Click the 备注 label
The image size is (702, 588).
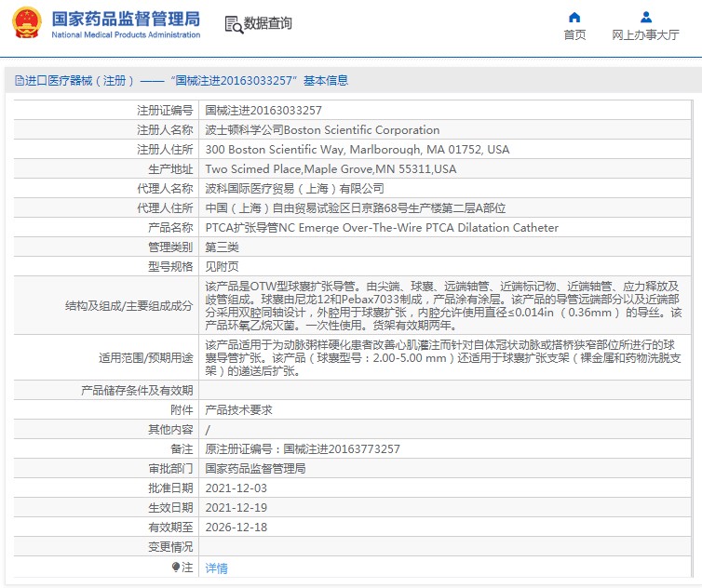(182, 448)
